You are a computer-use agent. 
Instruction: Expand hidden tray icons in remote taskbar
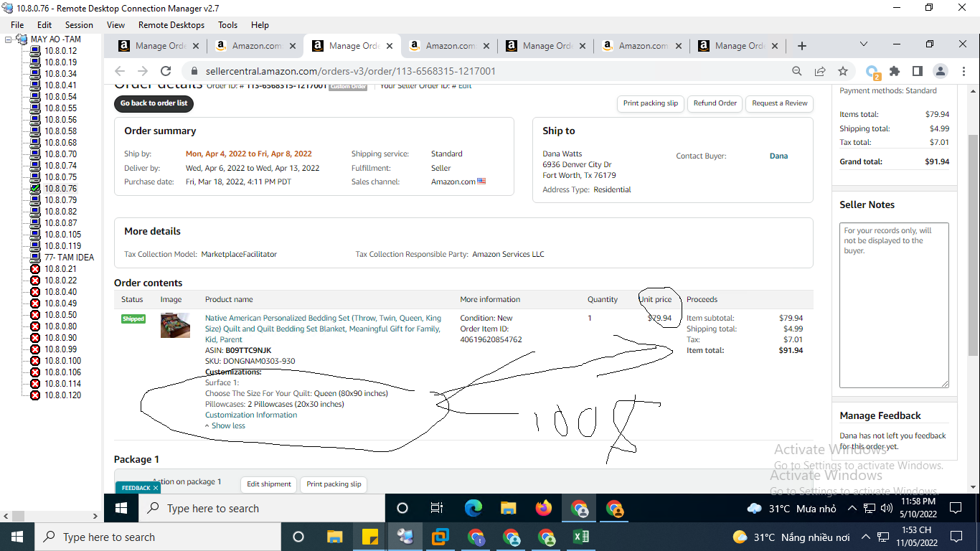click(x=852, y=508)
